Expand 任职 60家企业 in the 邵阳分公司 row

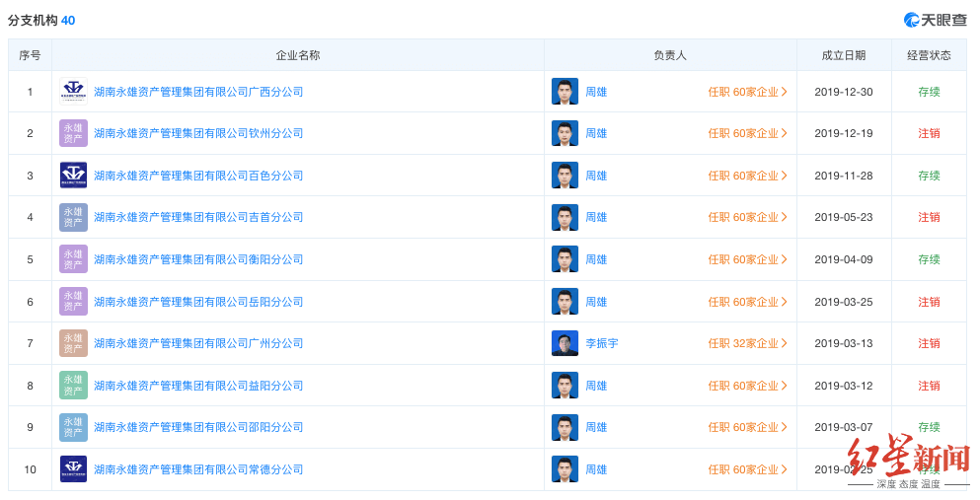(x=747, y=427)
